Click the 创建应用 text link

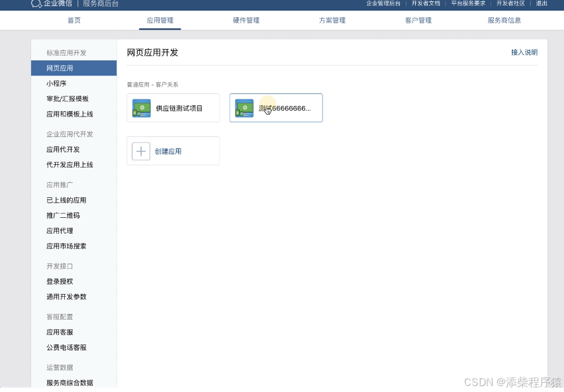[x=168, y=152]
